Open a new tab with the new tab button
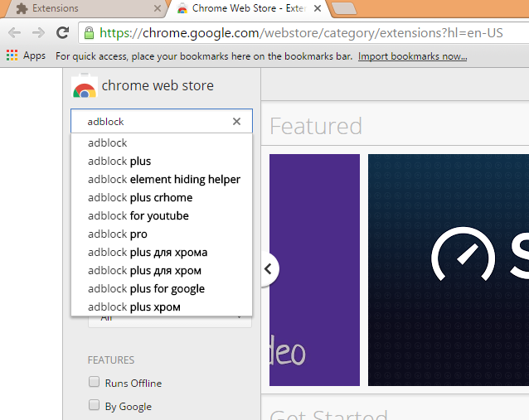Screen dimensions: 529x420 coord(343,8)
